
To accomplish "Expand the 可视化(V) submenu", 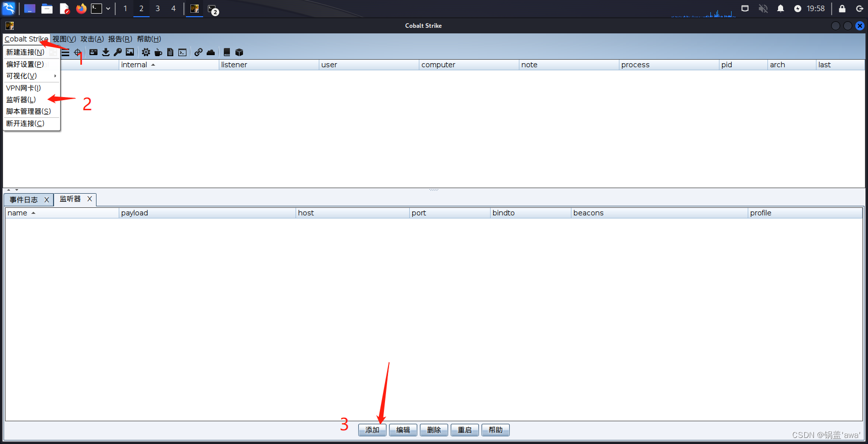I will (x=31, y=76).
